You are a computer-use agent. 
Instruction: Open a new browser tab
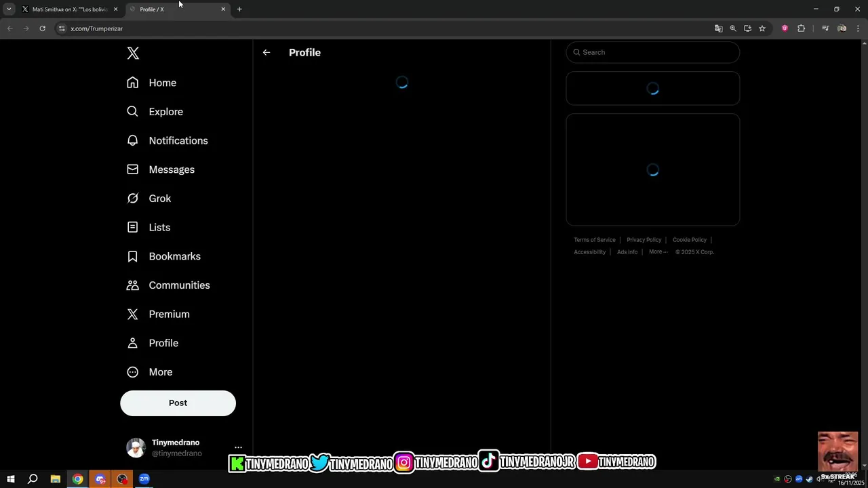click(239, 9)
